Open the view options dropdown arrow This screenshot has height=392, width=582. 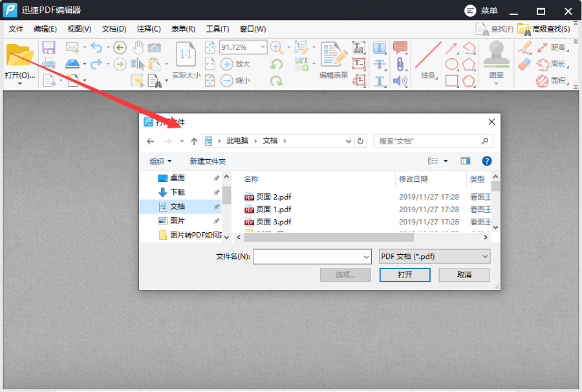point(446,160)
